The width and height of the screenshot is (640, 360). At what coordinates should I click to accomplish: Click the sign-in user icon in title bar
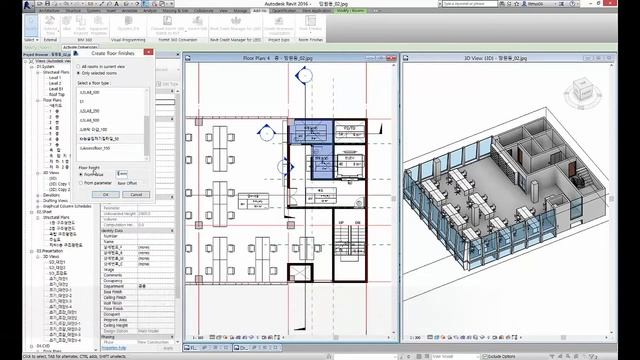click(524, 4)
